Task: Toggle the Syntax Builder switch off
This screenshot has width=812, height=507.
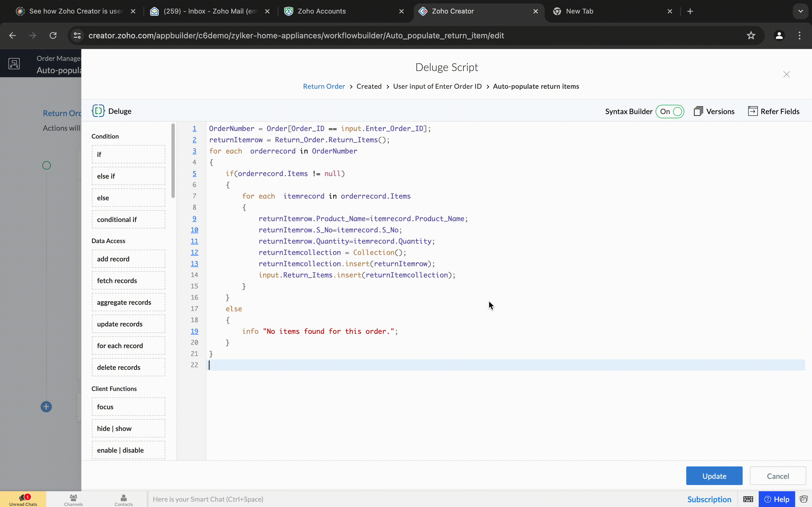Action: tap(670, 111)
